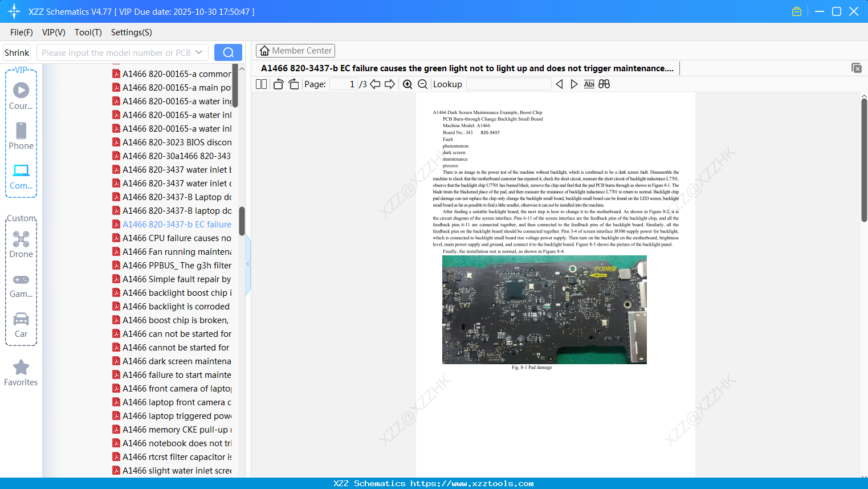Screen dimensions: 868x489
Task: Open 'A1466 820-3437-b EC failure' document
Action: coord(177,225)
